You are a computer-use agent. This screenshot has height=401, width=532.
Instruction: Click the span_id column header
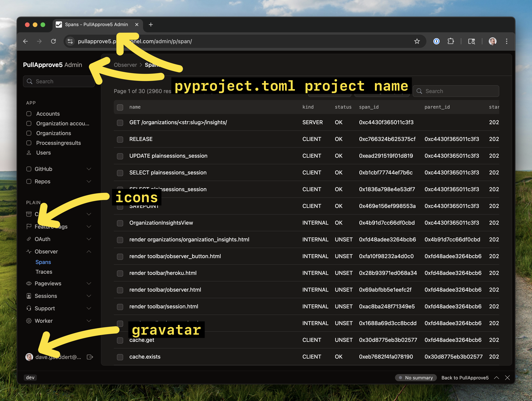(x=369, y=107)
